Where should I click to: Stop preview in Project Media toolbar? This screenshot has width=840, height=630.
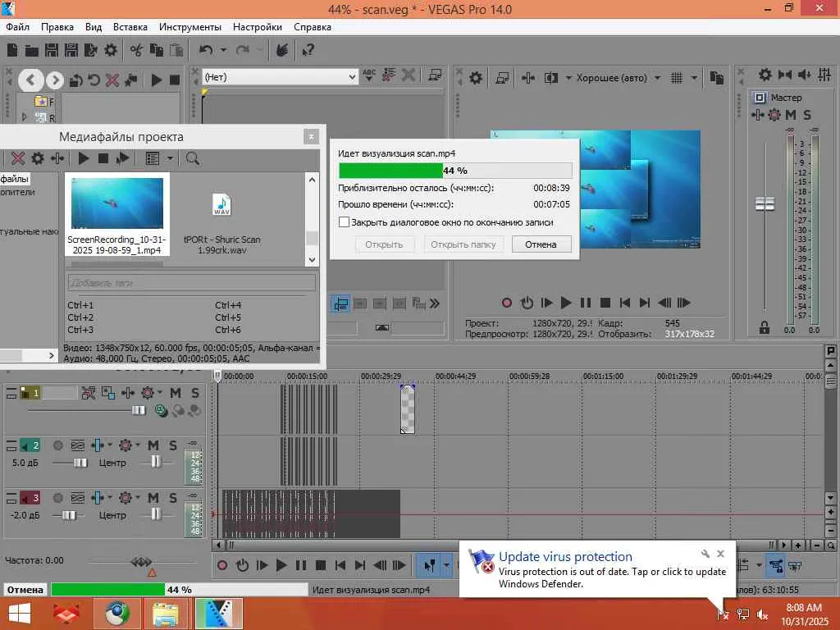103,158
